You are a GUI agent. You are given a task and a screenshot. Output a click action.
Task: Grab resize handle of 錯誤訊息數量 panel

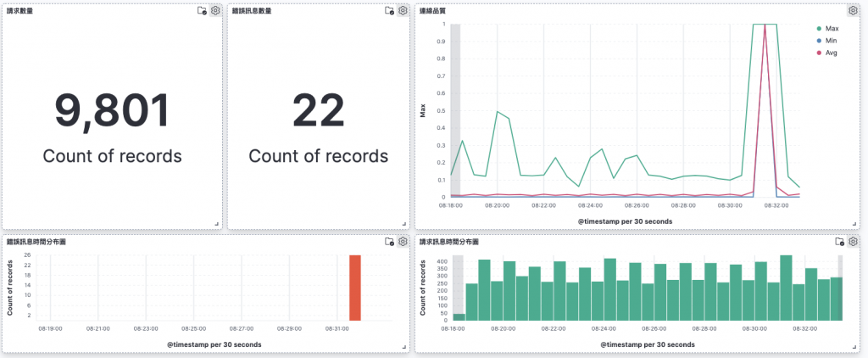tap(404, 224)
